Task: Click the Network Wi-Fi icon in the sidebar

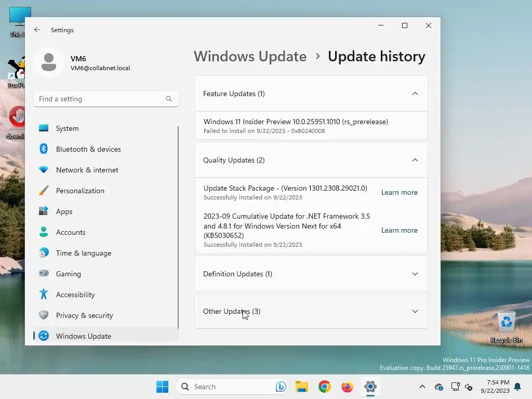Action: [x=44, y=170]
